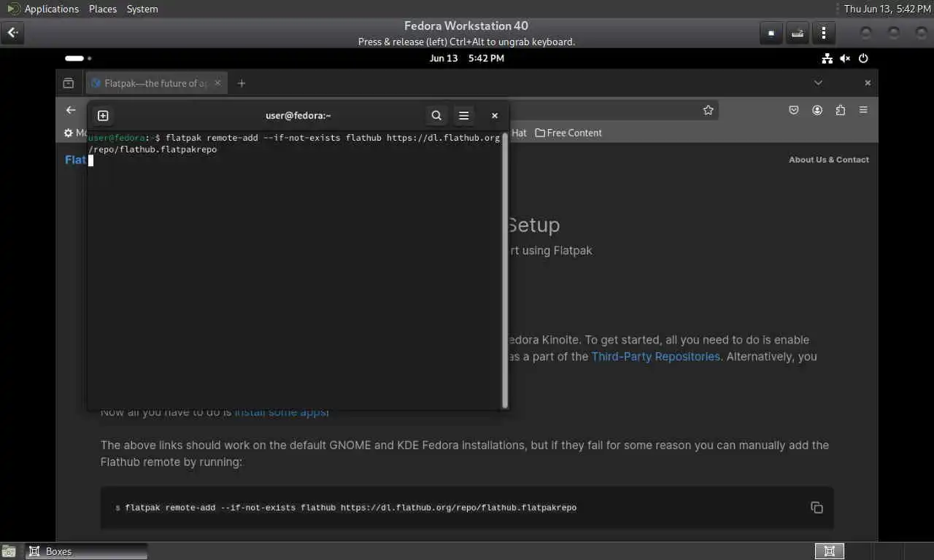The width and height of the screenshot is (934, 560).
Task: Follow the install some apps link
Action: [x=282, y=412]
